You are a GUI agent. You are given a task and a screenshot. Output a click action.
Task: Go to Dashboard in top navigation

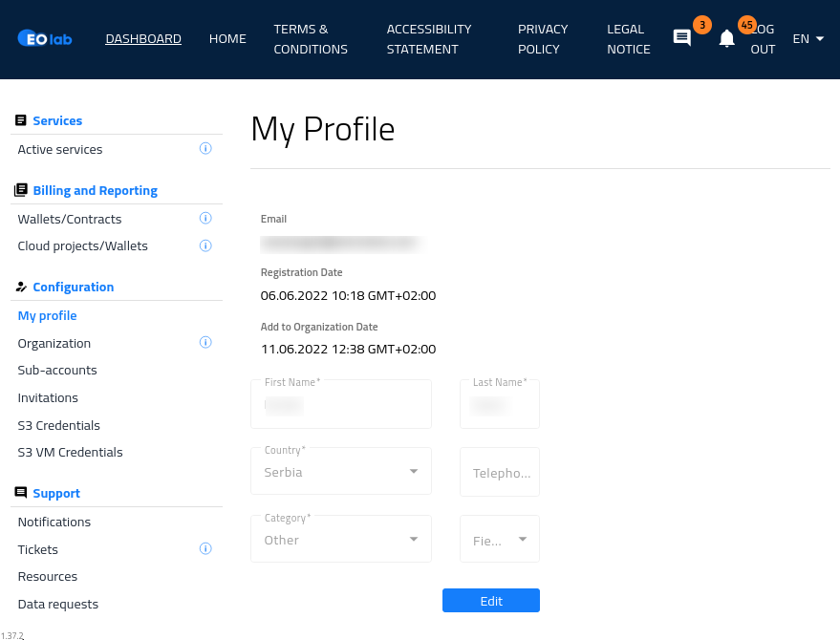click(x=143, y=39)
